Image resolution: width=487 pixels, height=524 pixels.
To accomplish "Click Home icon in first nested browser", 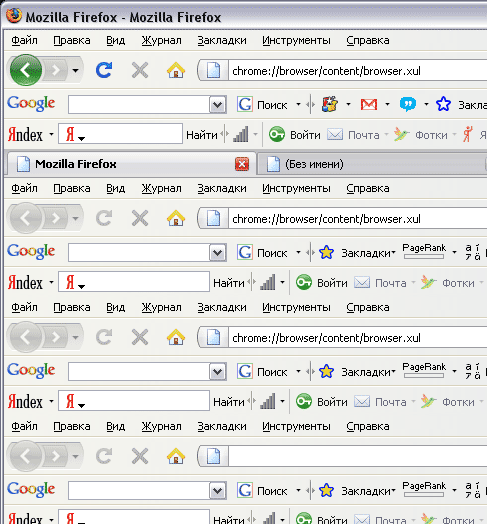I will [x=176, y=219].
